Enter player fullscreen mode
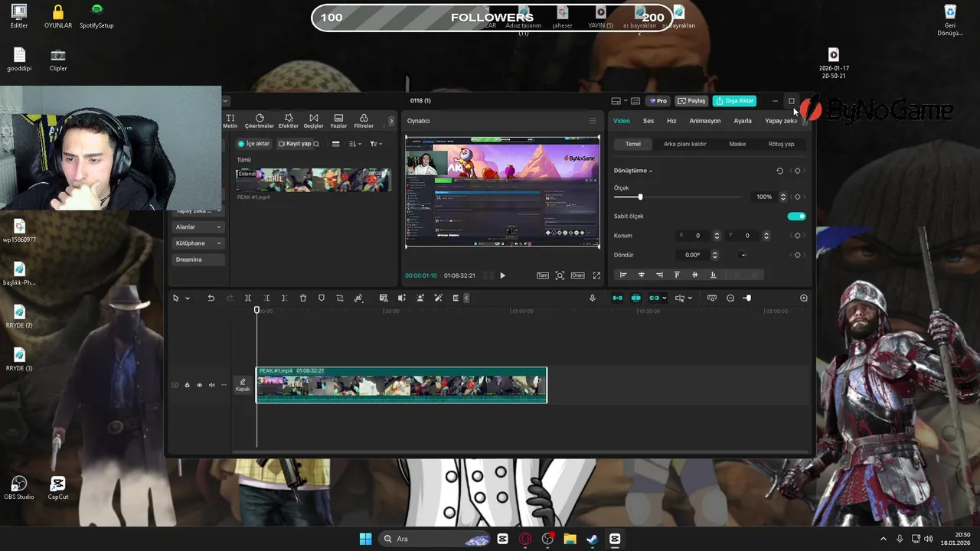980x551 pixels. [x=596, y=275]
